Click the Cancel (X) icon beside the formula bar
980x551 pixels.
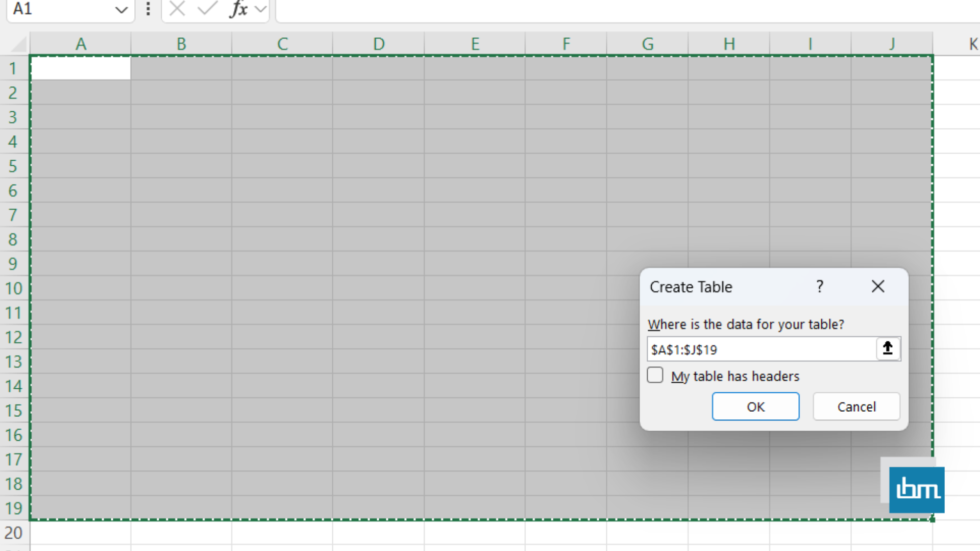coord(176,9)
